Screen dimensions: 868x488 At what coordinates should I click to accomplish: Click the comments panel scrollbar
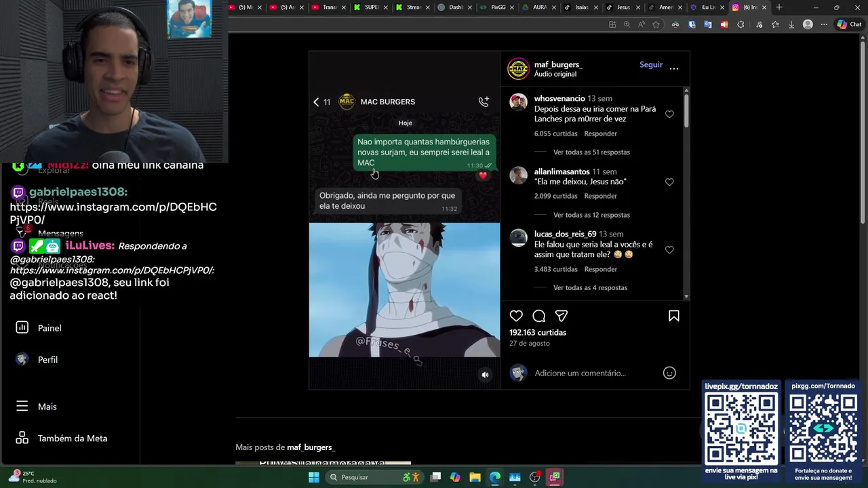click(686, 110)
